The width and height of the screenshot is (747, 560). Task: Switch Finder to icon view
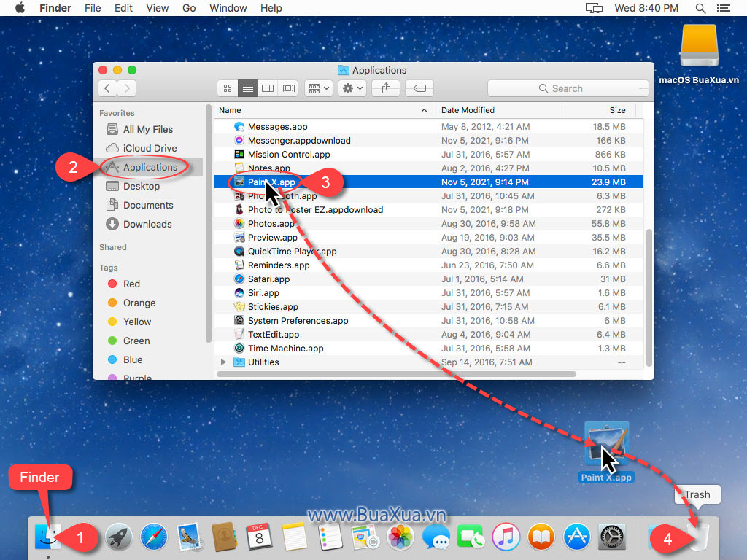[x=228, y=88]
